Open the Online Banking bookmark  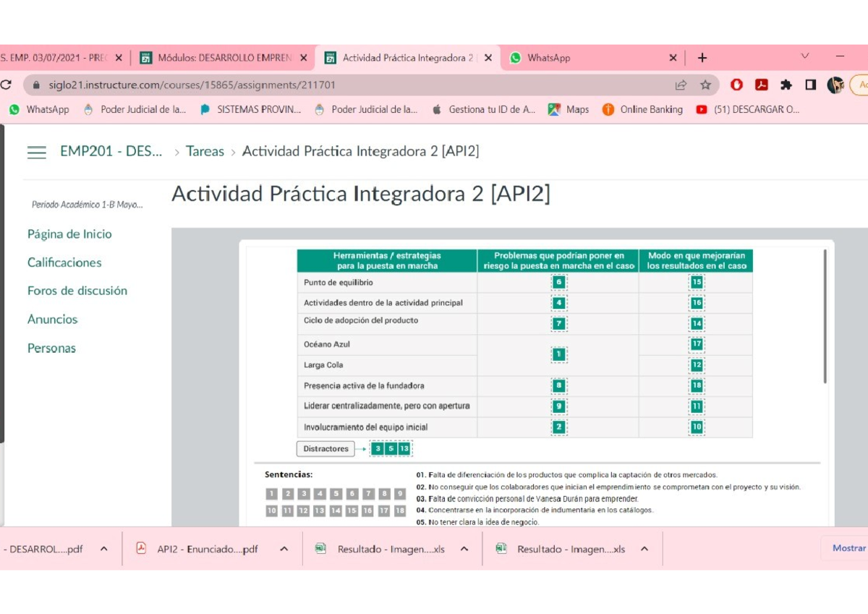pos(647,109)
